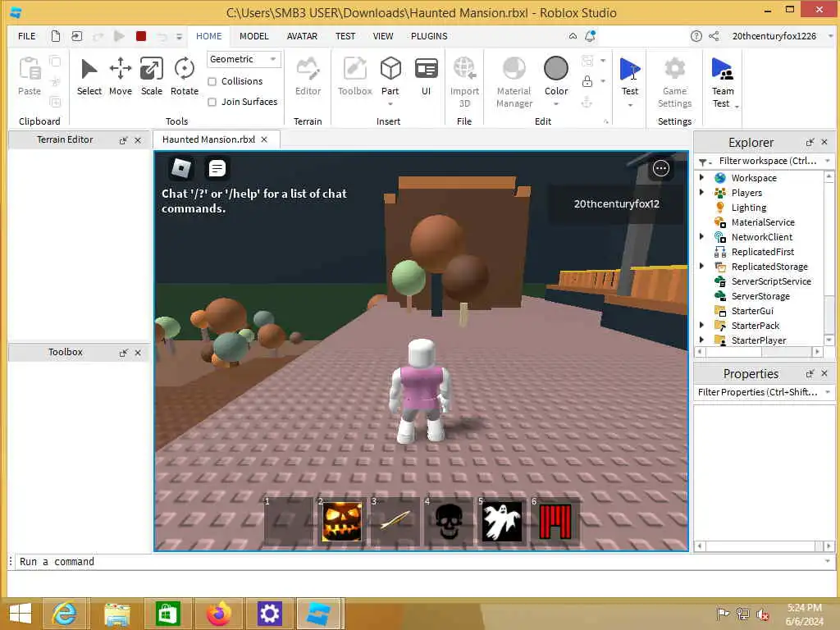Open Firefox from the taskbar
This screenshot has width=840, height=630.
[218, 614]
